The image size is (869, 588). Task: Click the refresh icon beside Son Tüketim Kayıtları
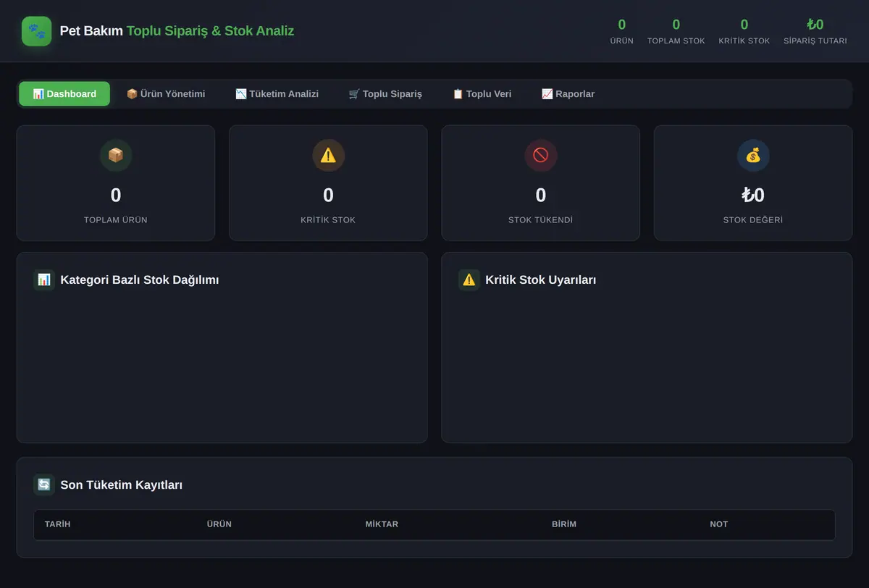[44, 484]
